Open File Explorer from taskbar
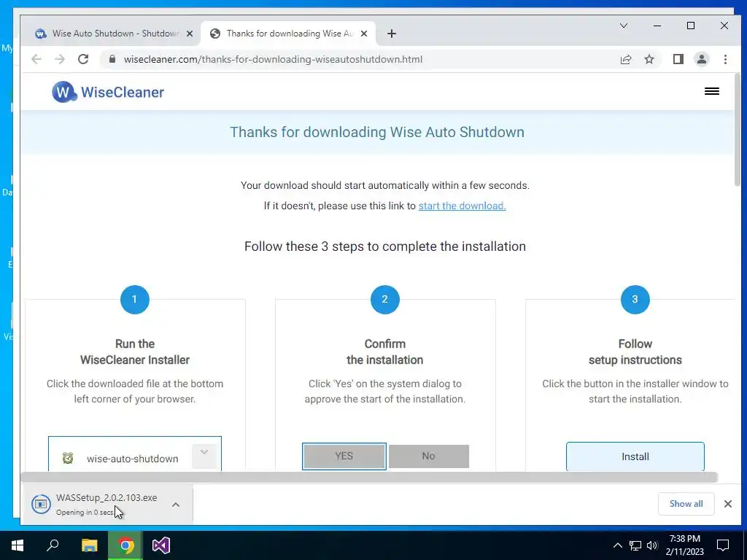747x560 pixels. pyautogui.click(x=90, y=545)
